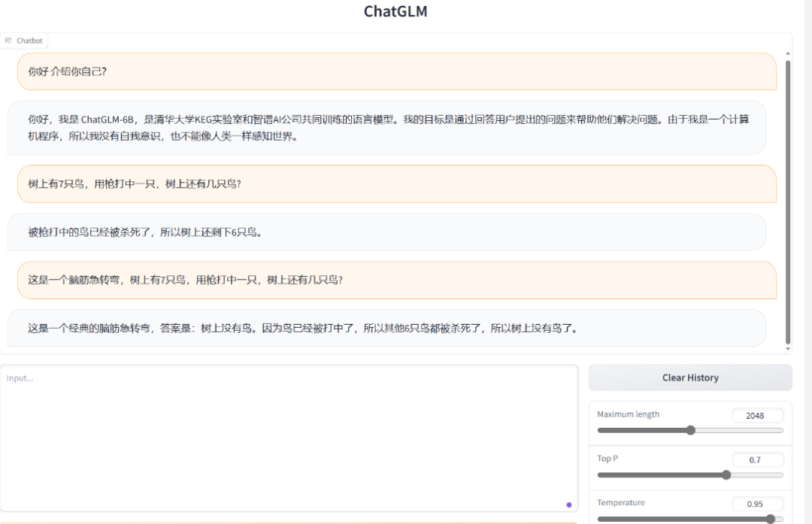The image size is (812, 524).
Task: Click the Maximum length slider handle
Action: point(690,430)
